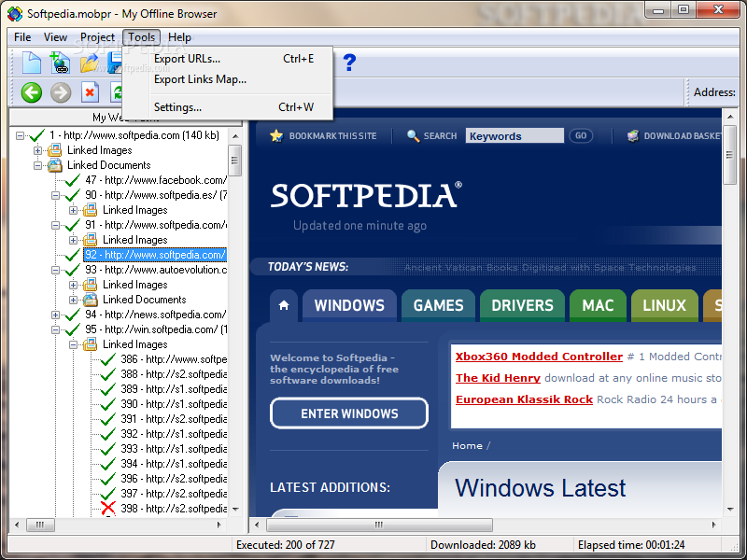Screen dimensions: 747x560
Task: Open the File menu
Action: point(22,37)
